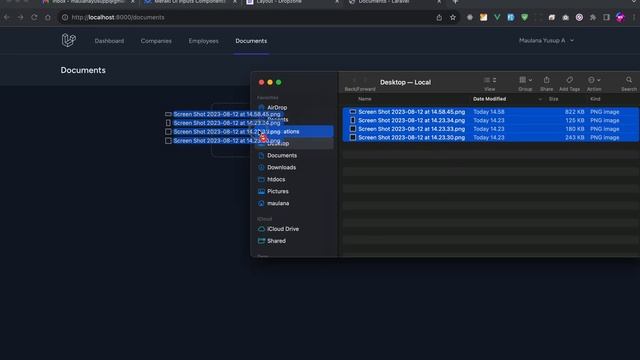Click the Laravel logo in the navbar

point(69,40)
